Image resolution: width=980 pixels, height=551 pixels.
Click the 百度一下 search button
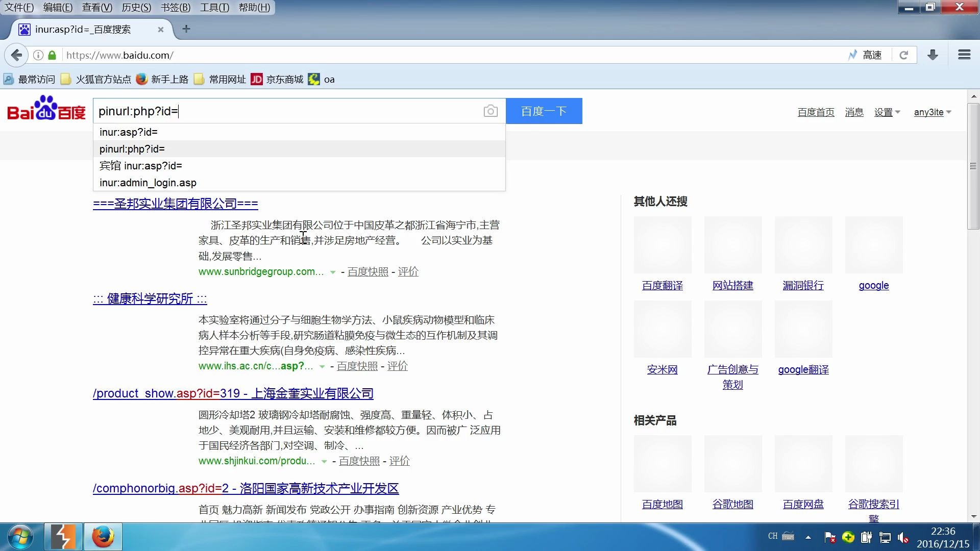point(544,111)
